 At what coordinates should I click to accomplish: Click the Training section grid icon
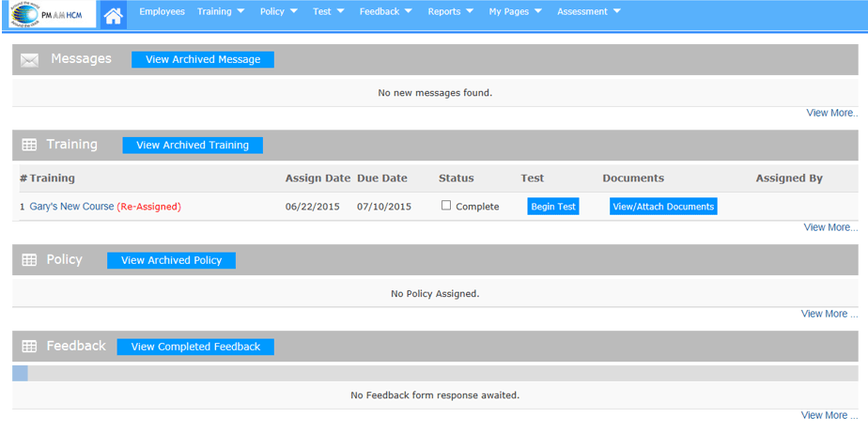coord(29,146)
